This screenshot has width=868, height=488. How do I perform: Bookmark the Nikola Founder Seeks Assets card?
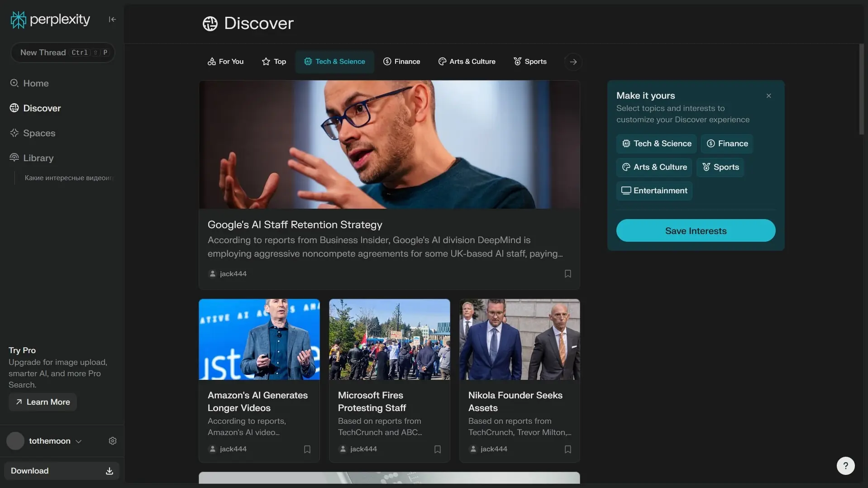[x=568, y=449]
